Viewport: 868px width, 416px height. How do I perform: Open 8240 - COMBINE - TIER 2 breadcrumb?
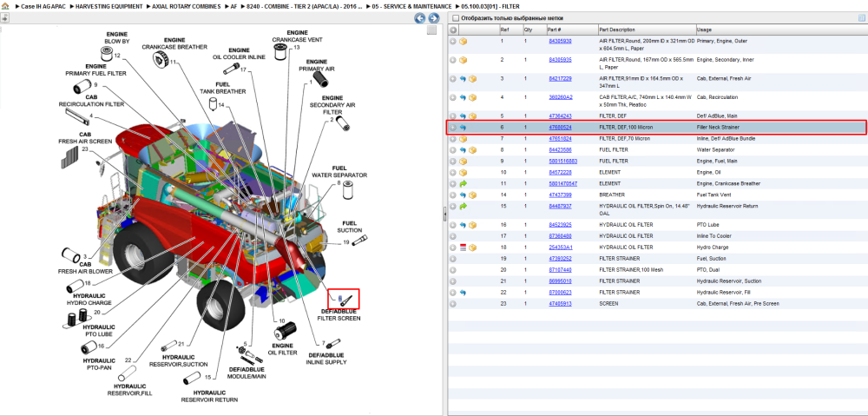(305, 7)
